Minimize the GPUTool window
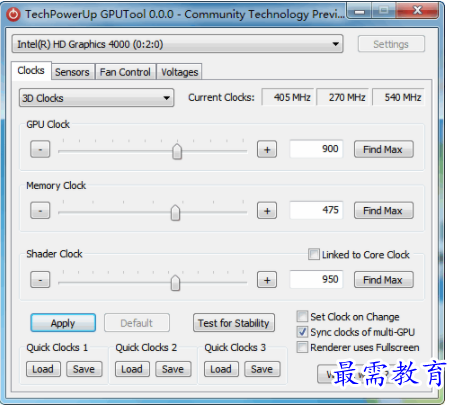This screenshot has width=455, height=405. click(359, 11)
